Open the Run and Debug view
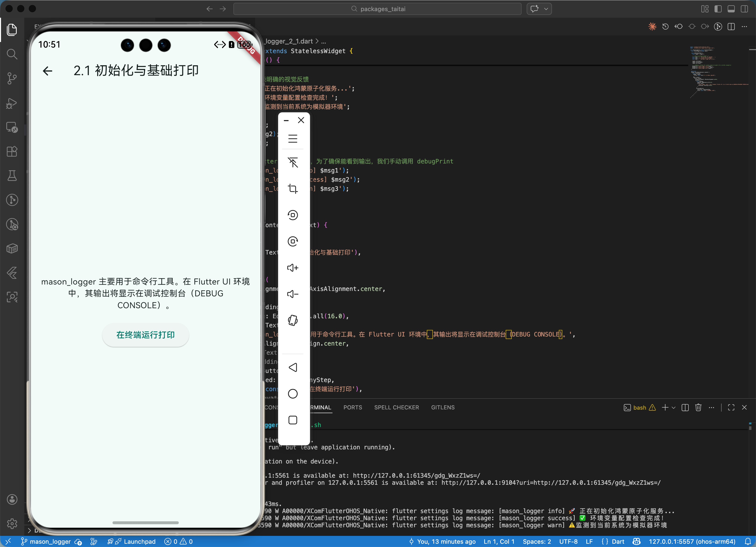Image resolution: width=756 pixels, height=547 pixels. (x=12, y=103)
